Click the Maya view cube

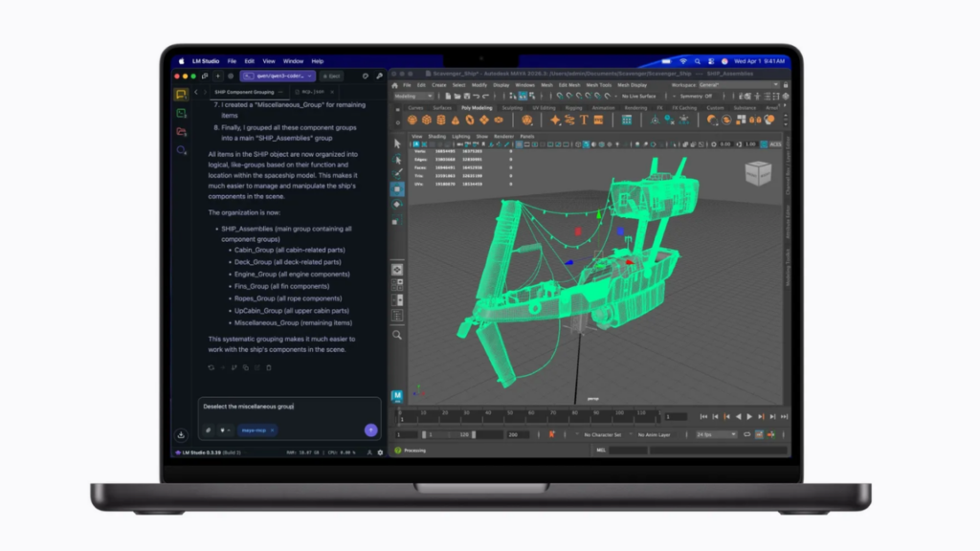point(758,173)
